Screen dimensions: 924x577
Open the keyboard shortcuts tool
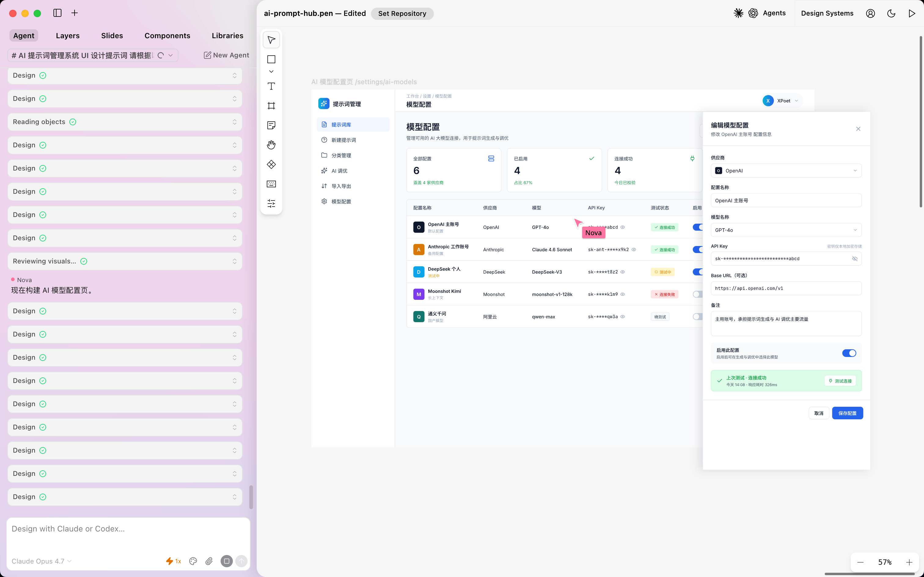pyautogui.click(x=271, y=184)
